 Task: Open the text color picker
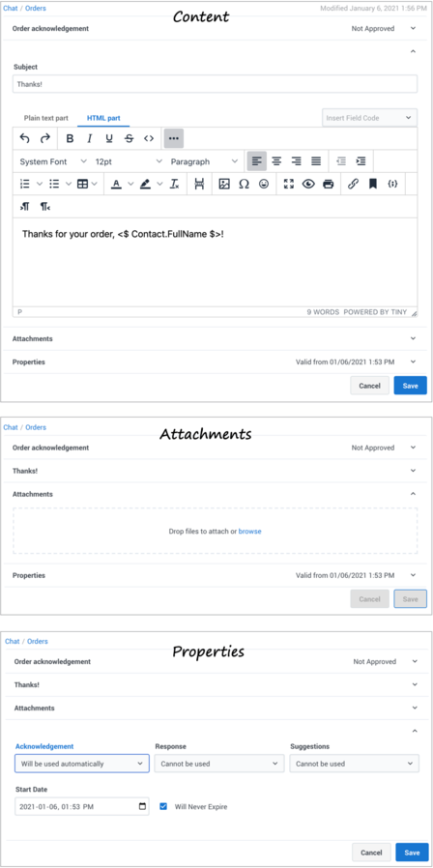pyautogui.click(x=116, y=185)
